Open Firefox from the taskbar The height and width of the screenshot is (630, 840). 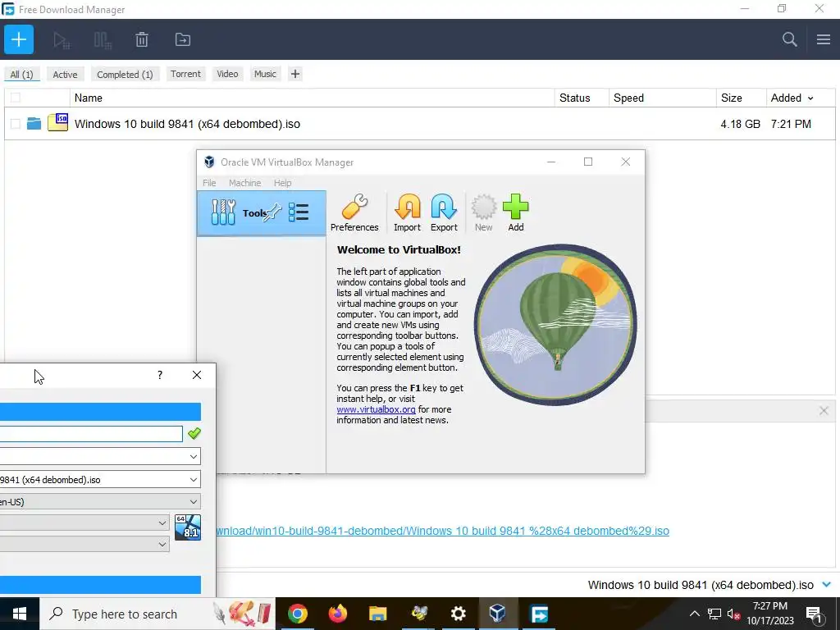click(x=337, y=614)
